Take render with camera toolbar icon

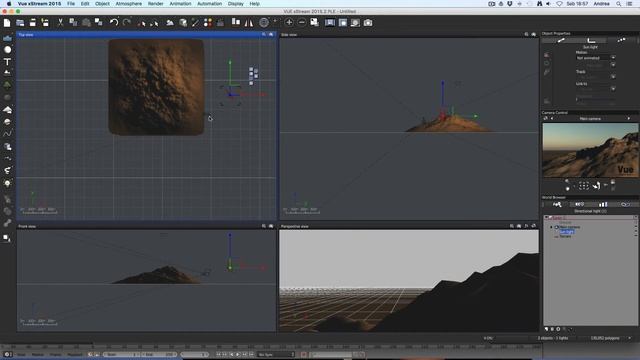(368, 23)
